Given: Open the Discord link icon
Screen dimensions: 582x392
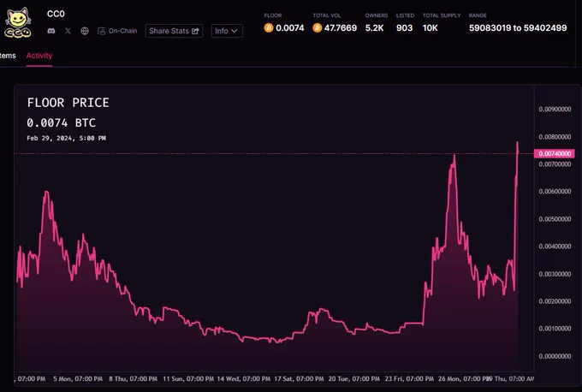Looking at the screenshot, I should pos(51,31).
